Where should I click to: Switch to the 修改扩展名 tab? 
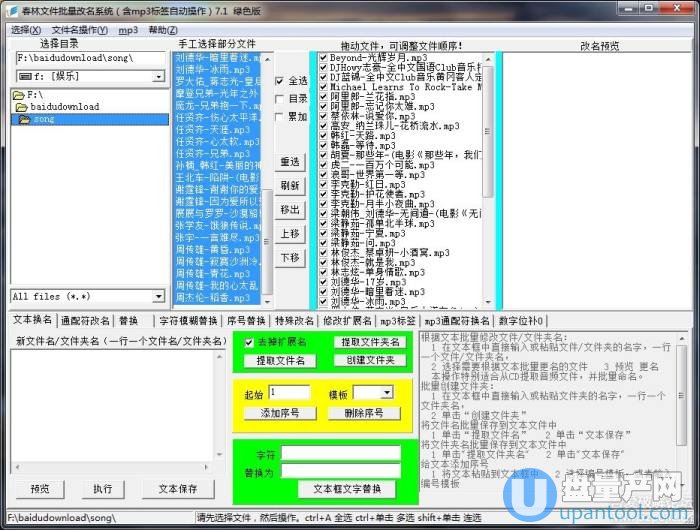click(347, 321)
